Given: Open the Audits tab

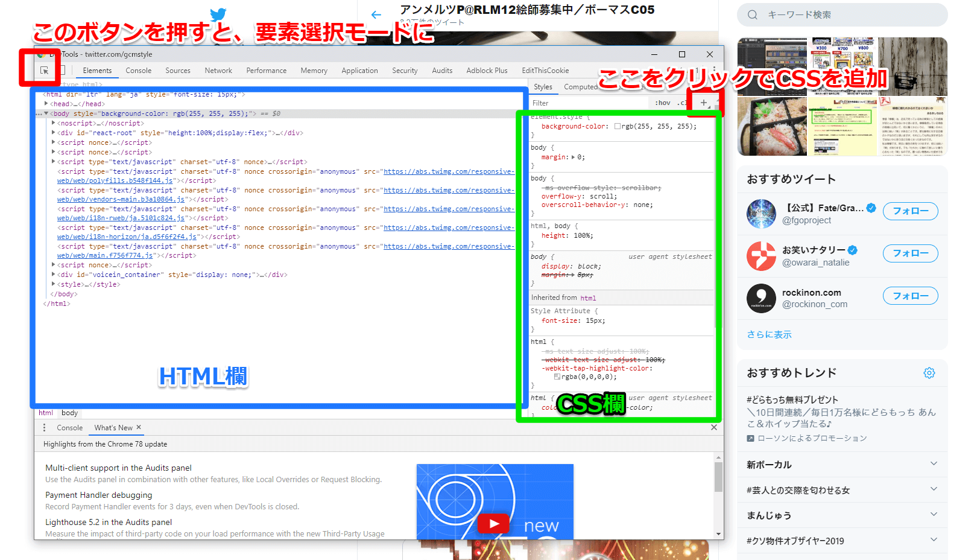Looking at the screenshot, I should coord(442,71).
